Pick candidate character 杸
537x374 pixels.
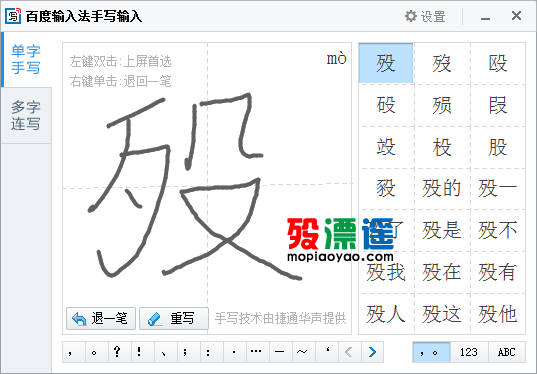click(x=442, y=147)
